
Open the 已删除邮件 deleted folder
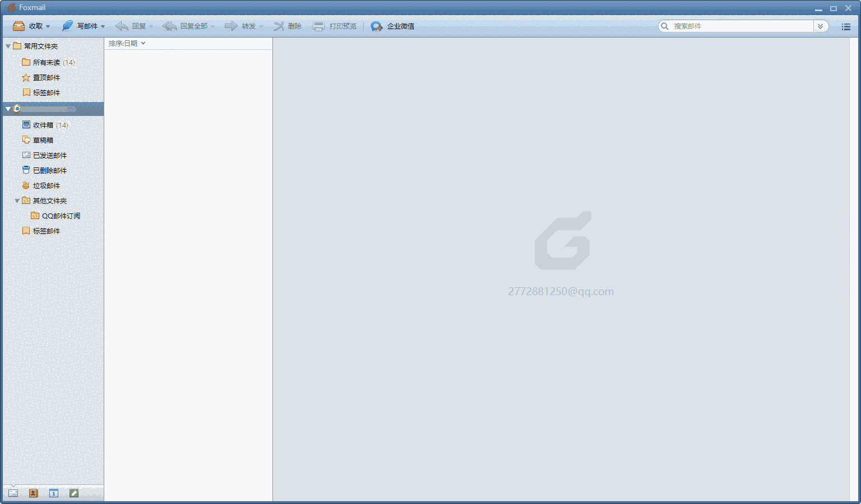44,170
